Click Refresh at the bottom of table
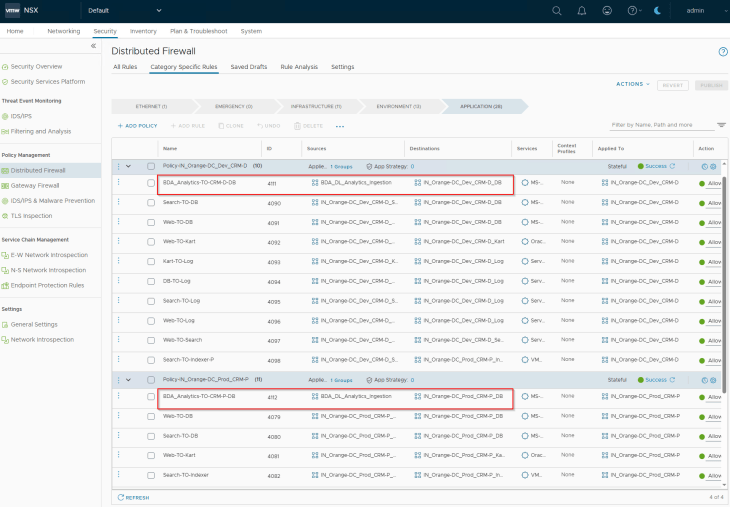Image resolution: width=730 pixels, height=507 pixels. [133, 497]
